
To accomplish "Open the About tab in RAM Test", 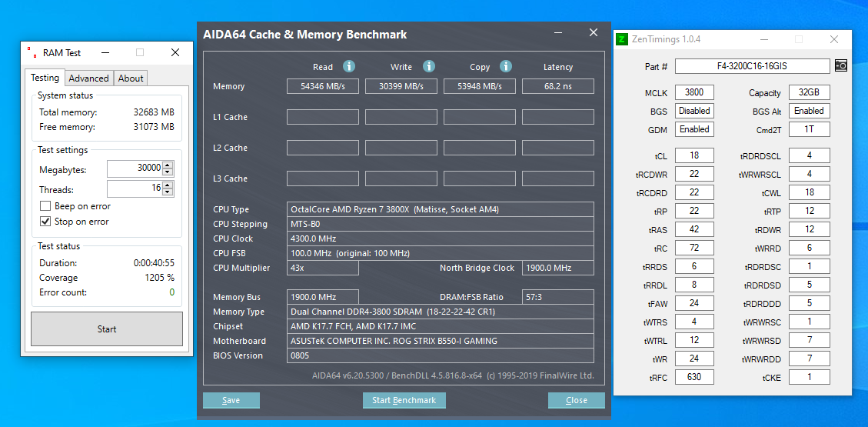I will [x=131, y=78].
